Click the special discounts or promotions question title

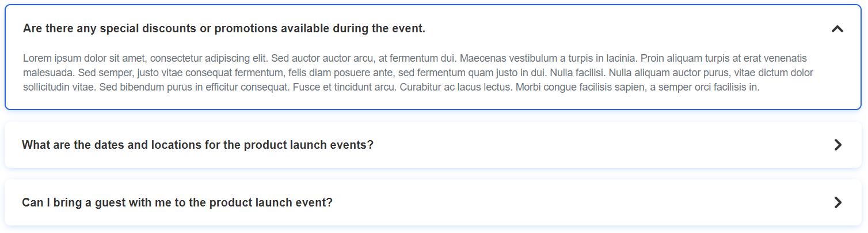point(224,29)
